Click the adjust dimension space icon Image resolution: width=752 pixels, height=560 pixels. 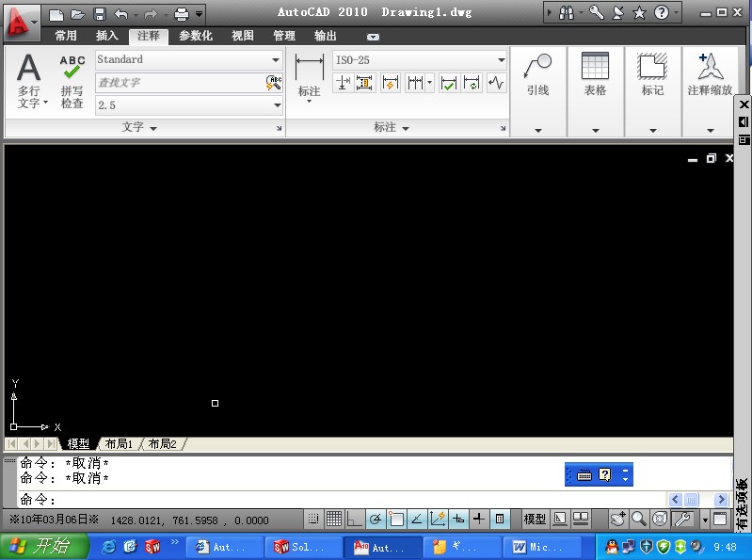tap(364, 83)
